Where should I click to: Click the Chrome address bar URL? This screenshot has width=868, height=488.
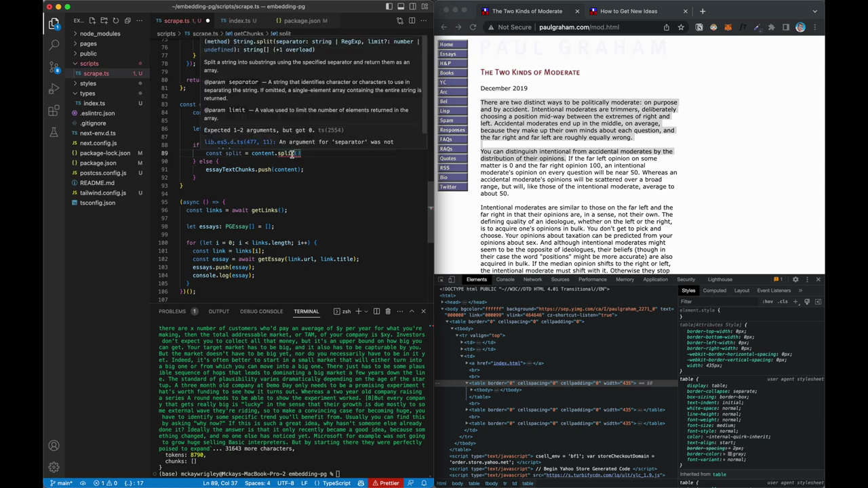579,27
